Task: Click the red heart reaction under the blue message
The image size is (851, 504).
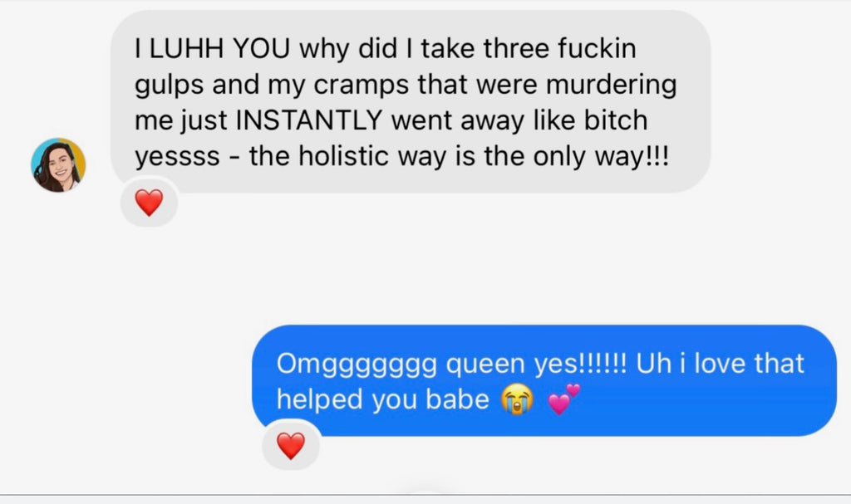Action: [291, 445]
